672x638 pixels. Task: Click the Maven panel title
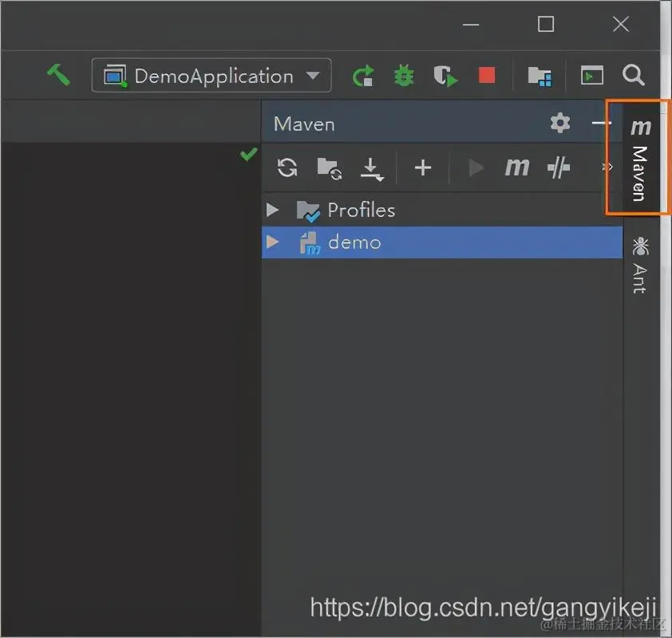click(304, 124)
